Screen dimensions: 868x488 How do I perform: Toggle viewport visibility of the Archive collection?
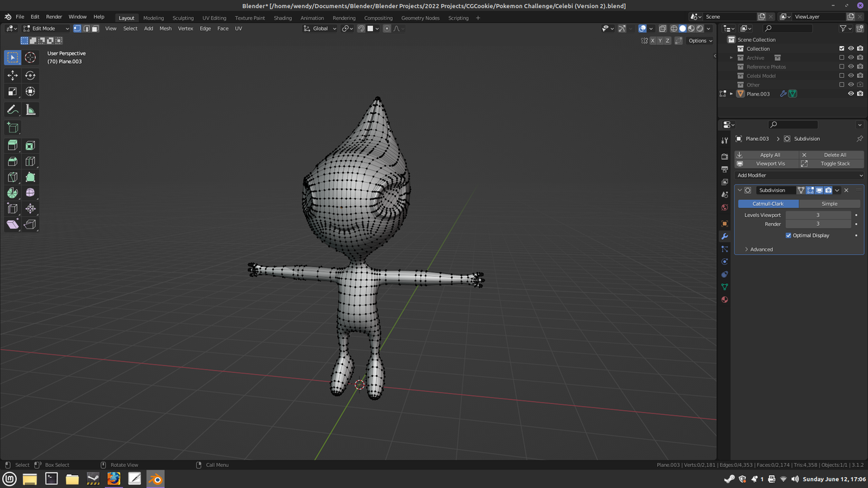click(850, 57)
